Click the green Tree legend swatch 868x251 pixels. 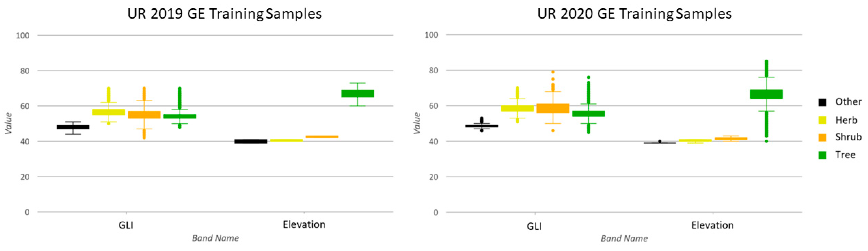coord(822,155)
